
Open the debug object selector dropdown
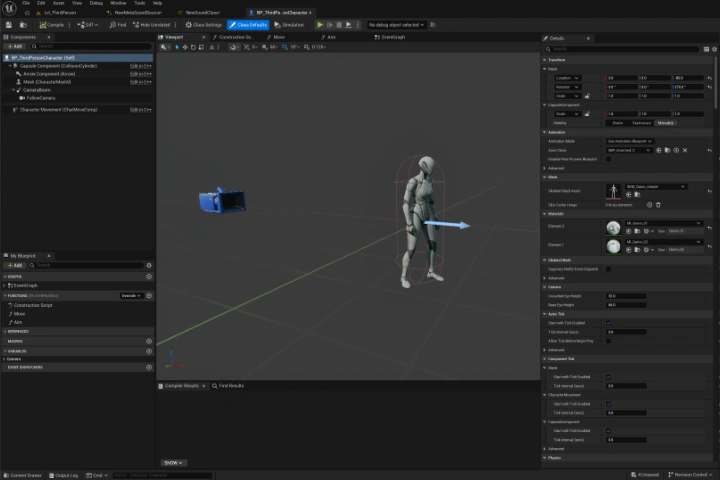[x=396, y=25]
